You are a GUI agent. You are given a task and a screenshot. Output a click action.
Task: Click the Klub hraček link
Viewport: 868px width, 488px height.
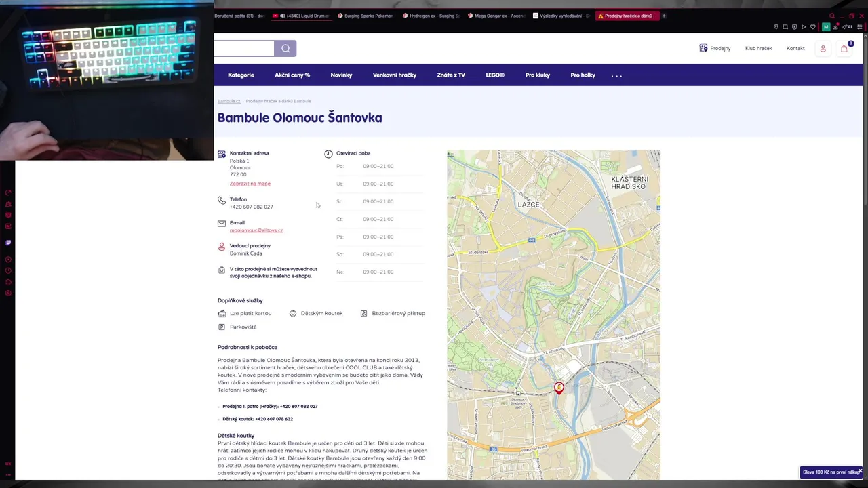click(758, 49)
